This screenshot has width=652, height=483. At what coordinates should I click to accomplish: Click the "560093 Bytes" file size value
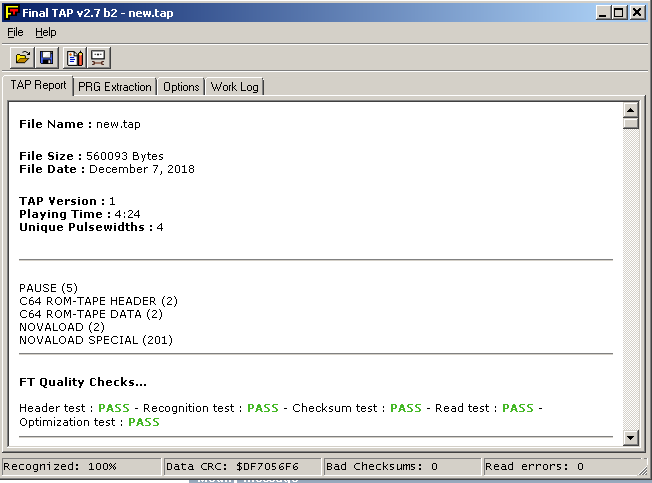click(125, 156)
